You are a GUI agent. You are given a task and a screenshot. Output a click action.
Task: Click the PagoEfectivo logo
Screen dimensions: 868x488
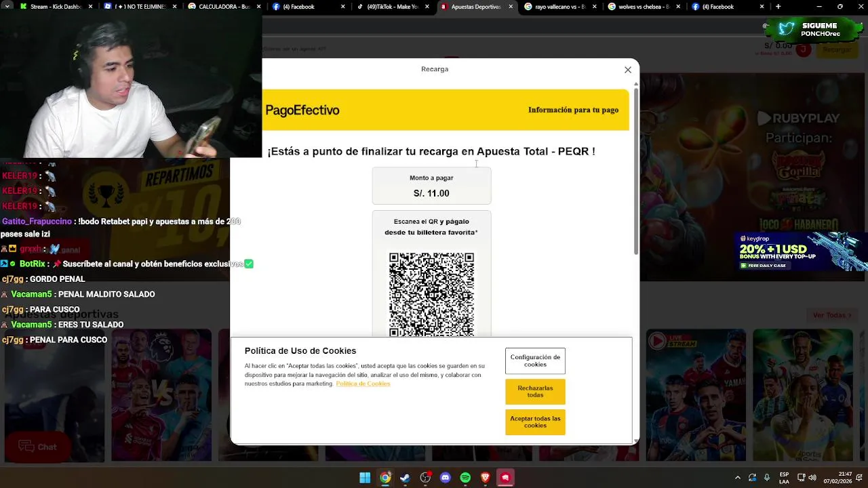[x=302, y=110]
